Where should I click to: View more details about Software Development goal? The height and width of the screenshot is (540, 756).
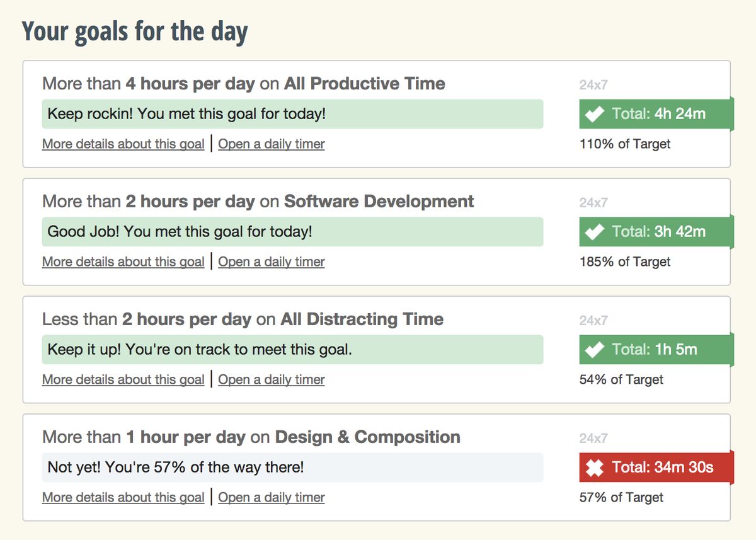[x=123, y=262]
